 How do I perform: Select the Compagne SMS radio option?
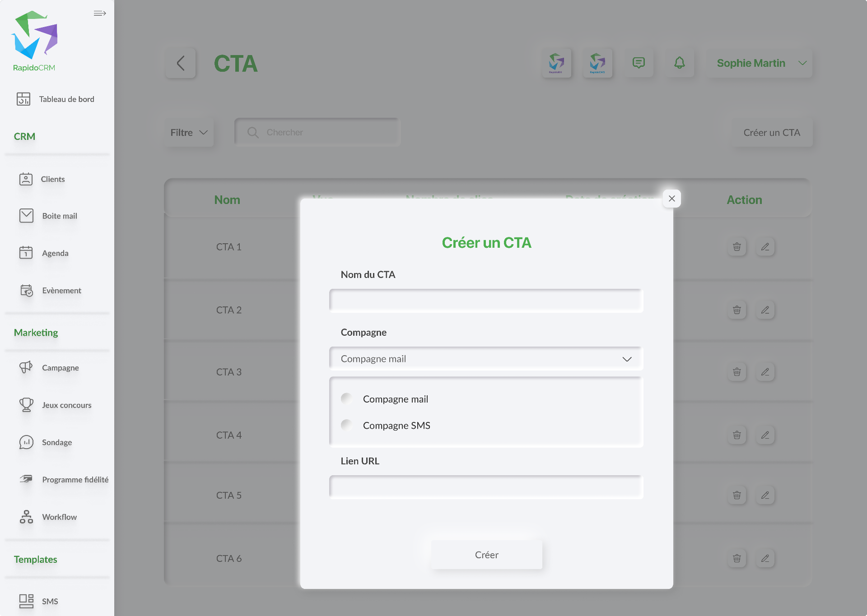(347, 425)
